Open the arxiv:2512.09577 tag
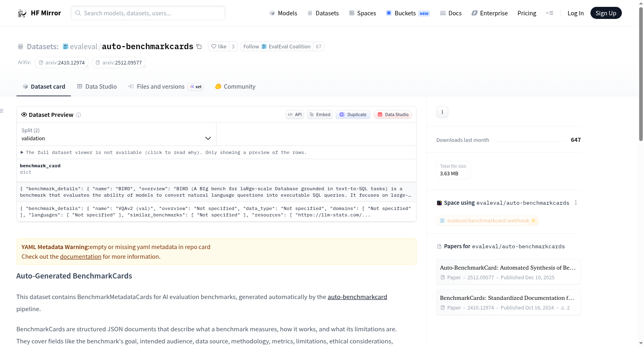The height and width of the screenshot is (347, 644). [119, 63]
